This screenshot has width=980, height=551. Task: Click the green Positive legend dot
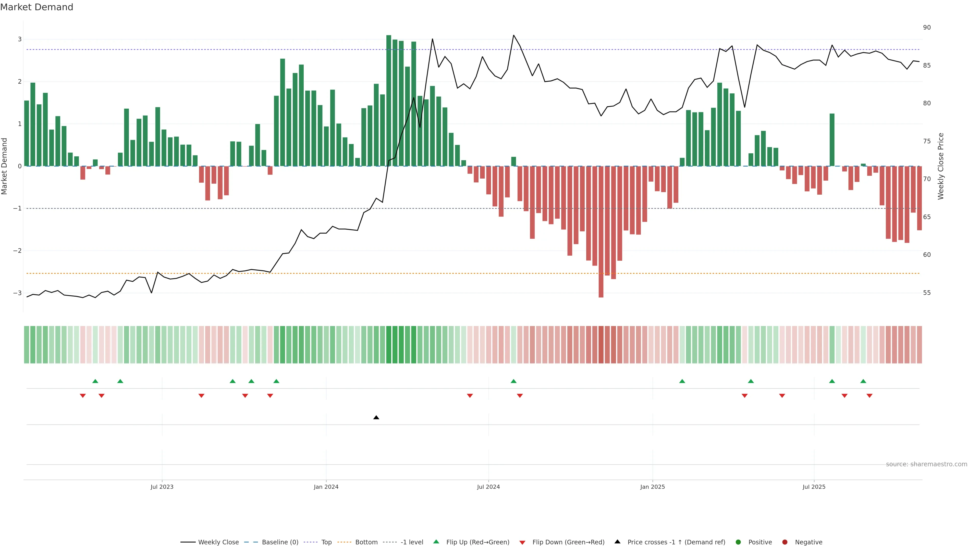pos(738,542)
